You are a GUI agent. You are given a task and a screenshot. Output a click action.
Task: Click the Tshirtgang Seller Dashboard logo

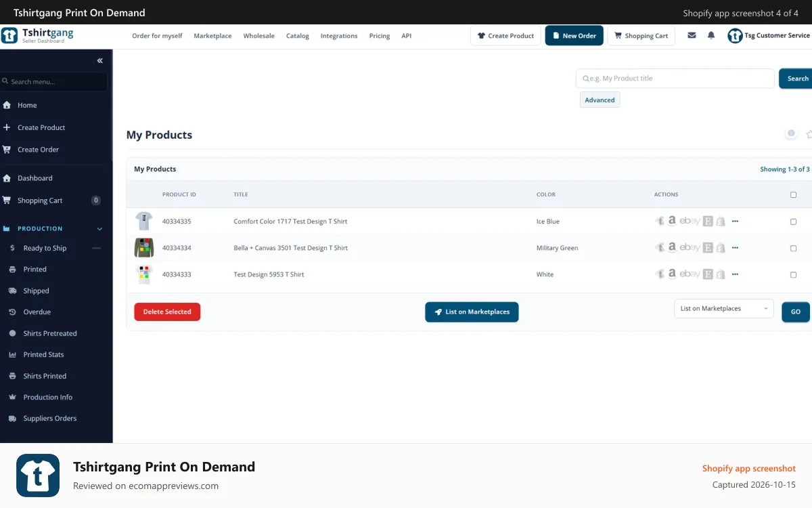pos(37,35)
